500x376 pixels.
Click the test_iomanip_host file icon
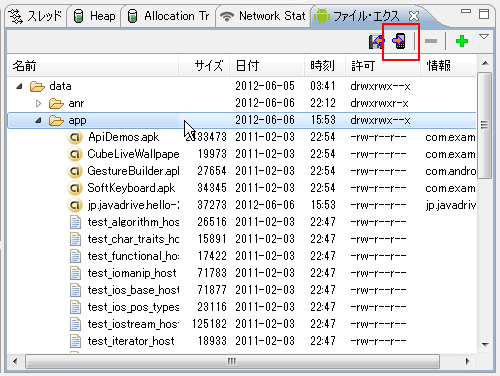point(75,273)
